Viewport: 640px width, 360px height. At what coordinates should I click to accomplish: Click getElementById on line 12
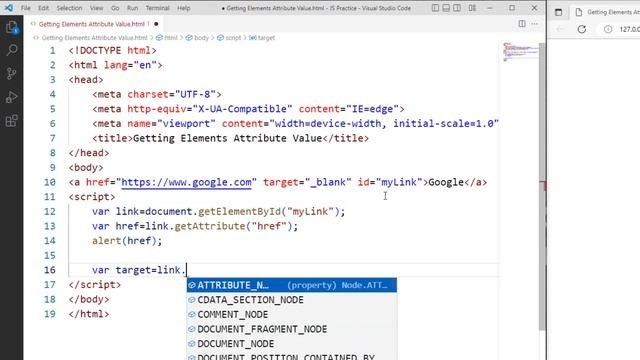coord(240,211)
